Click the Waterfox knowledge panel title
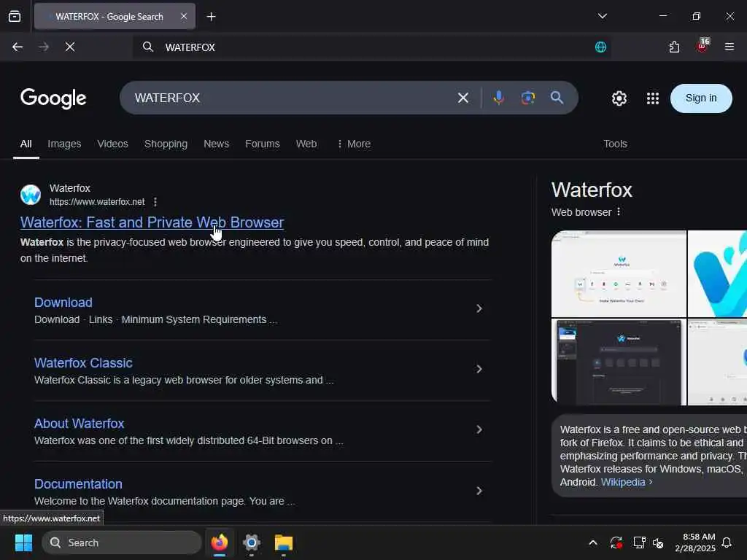 pyautogui.click(x=592, y=190)
